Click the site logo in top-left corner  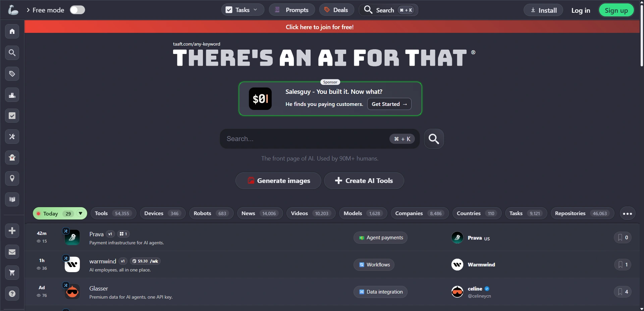pos(13,10)
